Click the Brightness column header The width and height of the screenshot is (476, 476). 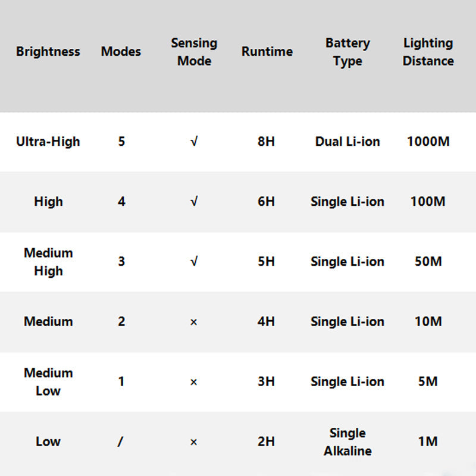coord(48,52)
